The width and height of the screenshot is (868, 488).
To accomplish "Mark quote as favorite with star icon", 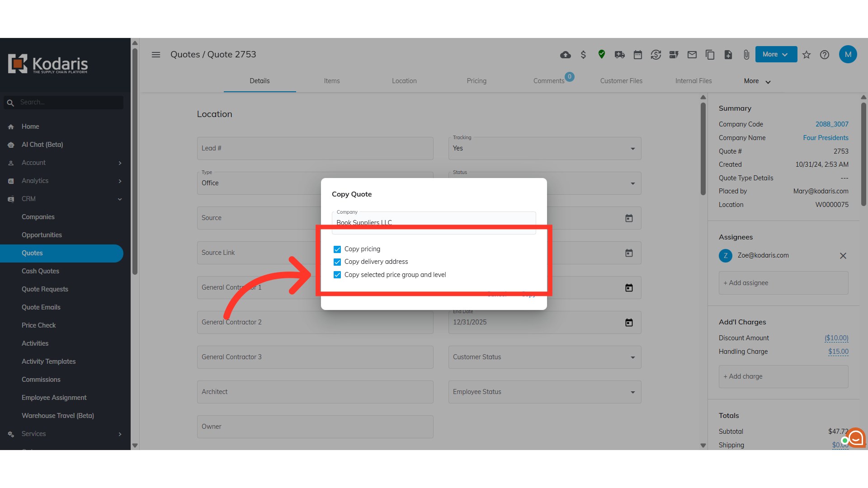I will [807, 55].
